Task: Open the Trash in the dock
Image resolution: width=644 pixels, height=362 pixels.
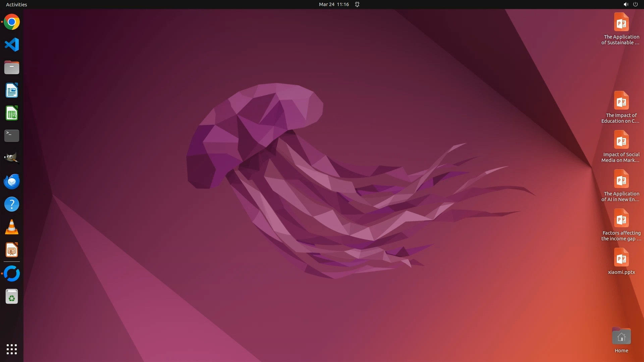Action: (x=12, y=297)
